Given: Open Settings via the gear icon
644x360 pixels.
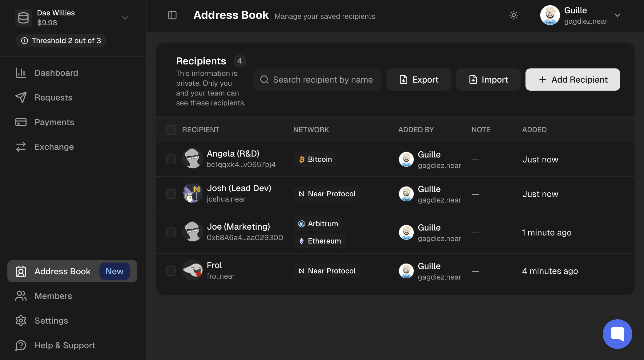Looking at the screenshot, I should click(x=21, y=321).
